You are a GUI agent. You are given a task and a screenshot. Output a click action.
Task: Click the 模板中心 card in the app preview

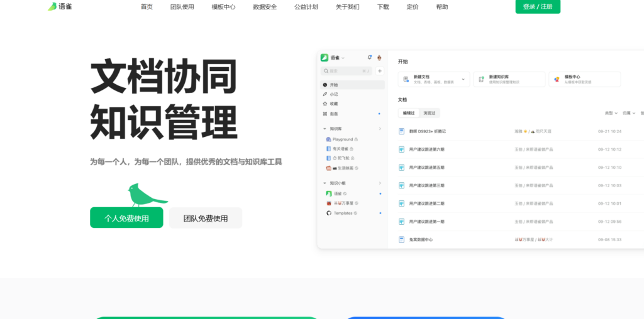click(x=584, y=79)
